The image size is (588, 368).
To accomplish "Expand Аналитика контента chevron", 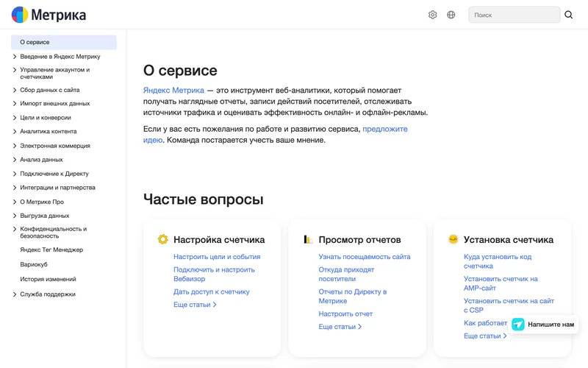I will click(15, 132).
